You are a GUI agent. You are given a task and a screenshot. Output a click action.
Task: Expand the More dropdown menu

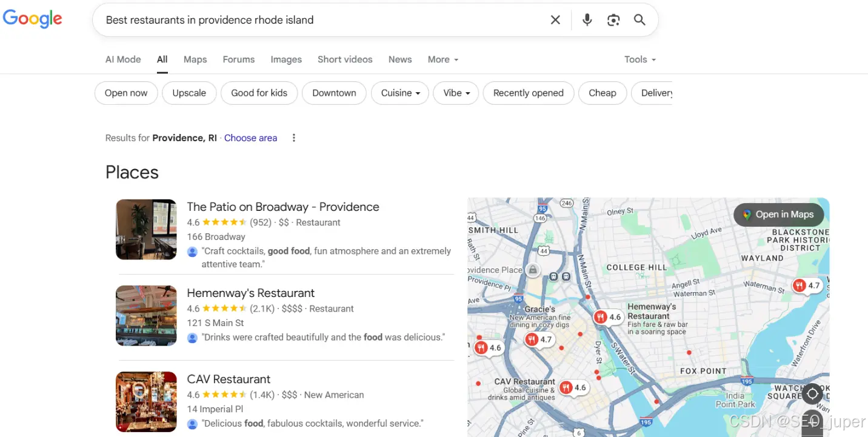click(443, 59)
